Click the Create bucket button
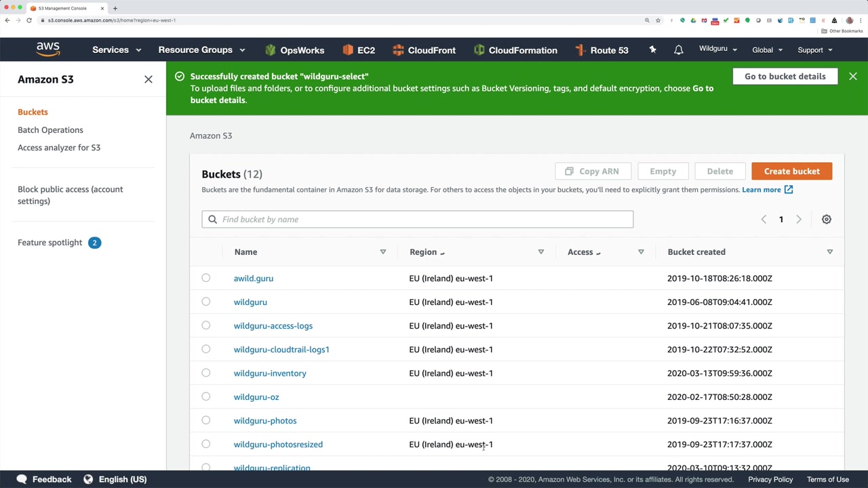This screenshot has width=868, height=488. click(x=791, y=171)
